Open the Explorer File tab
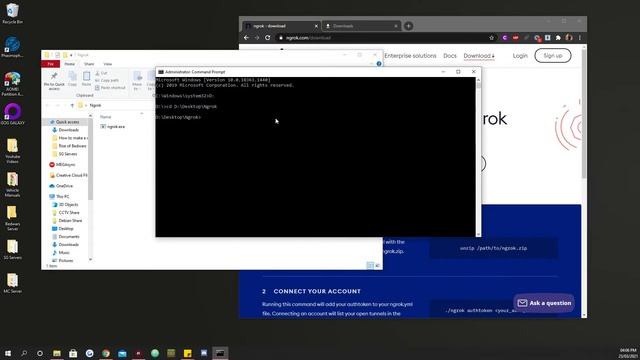640x360 pixels. click(51, 64)
